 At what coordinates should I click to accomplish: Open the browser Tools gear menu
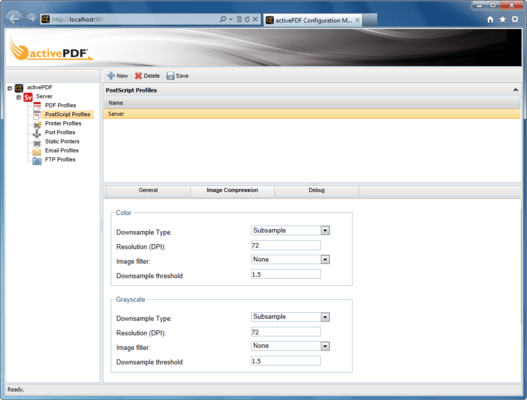pos(515,19)
